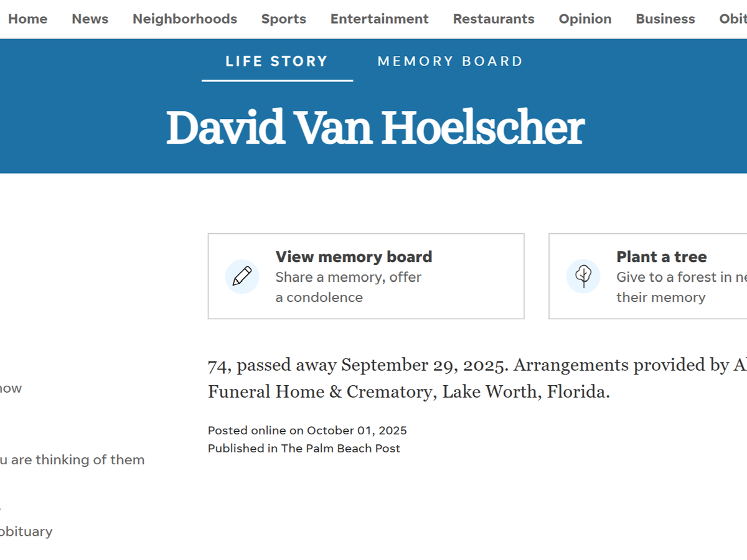Click the David Van Hoelscher heading
The height and width of the screenshot is (560, 747).
[375, 128]
